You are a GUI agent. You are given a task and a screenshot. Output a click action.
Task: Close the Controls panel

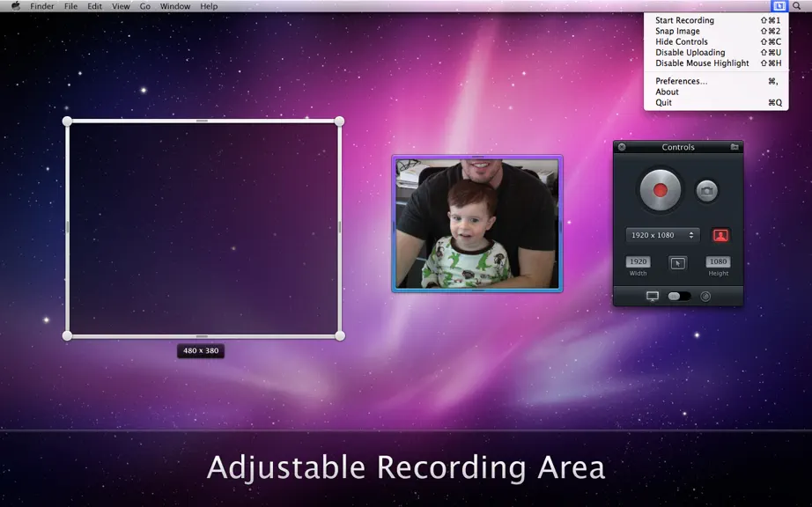tap(622, 147)
